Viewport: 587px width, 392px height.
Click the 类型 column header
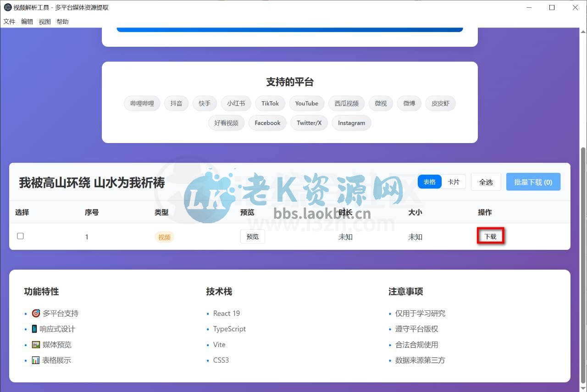161,212
